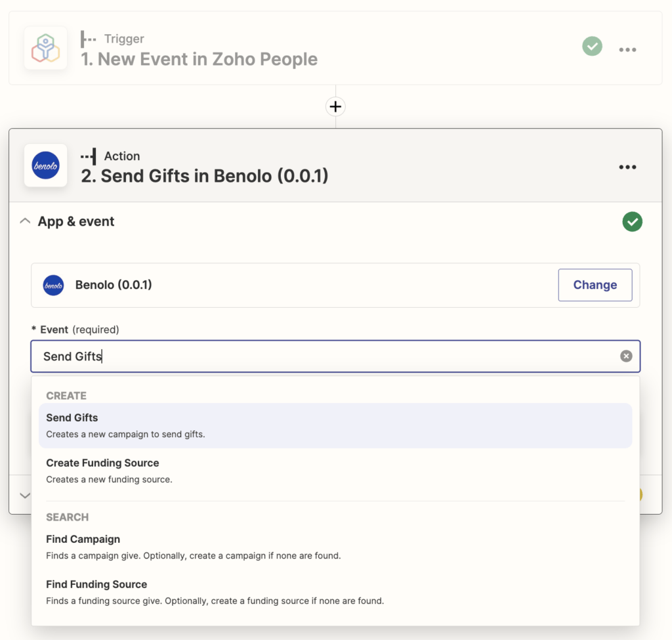672x640 pixels.
Task: Click the Change app button
Action: (595, 285)
